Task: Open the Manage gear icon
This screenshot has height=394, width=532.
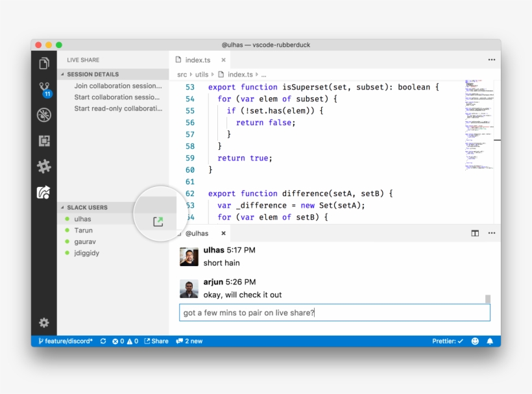Action: (44, 323)
